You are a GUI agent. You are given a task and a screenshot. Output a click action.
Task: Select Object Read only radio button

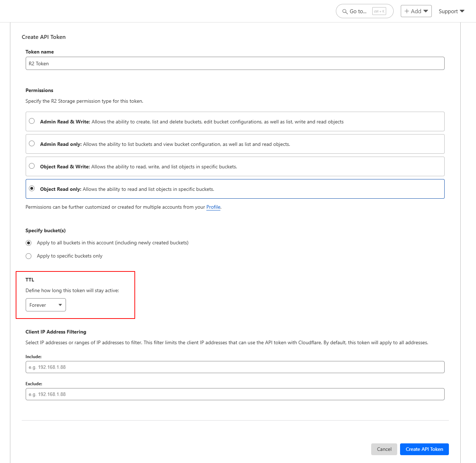32,189
